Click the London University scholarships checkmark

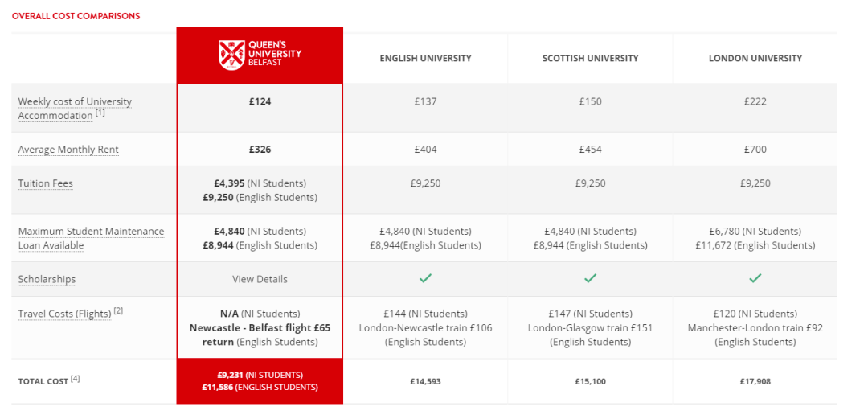click(x=755, y=278)
